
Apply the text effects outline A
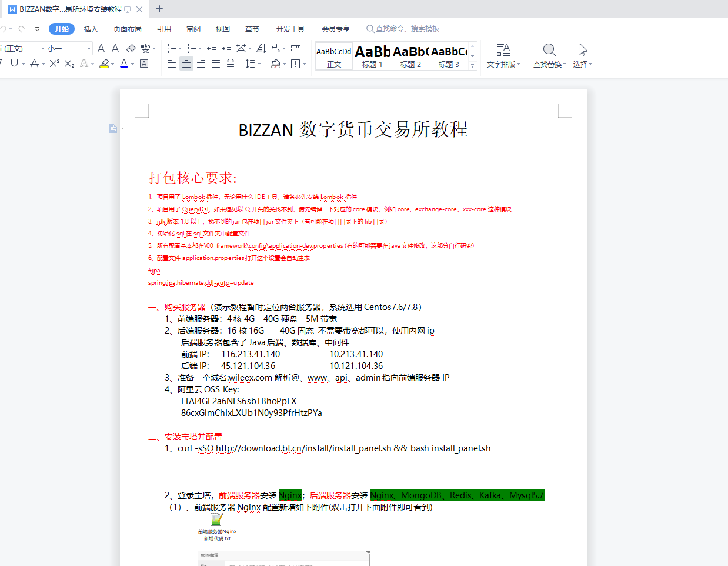pos(84,64)
